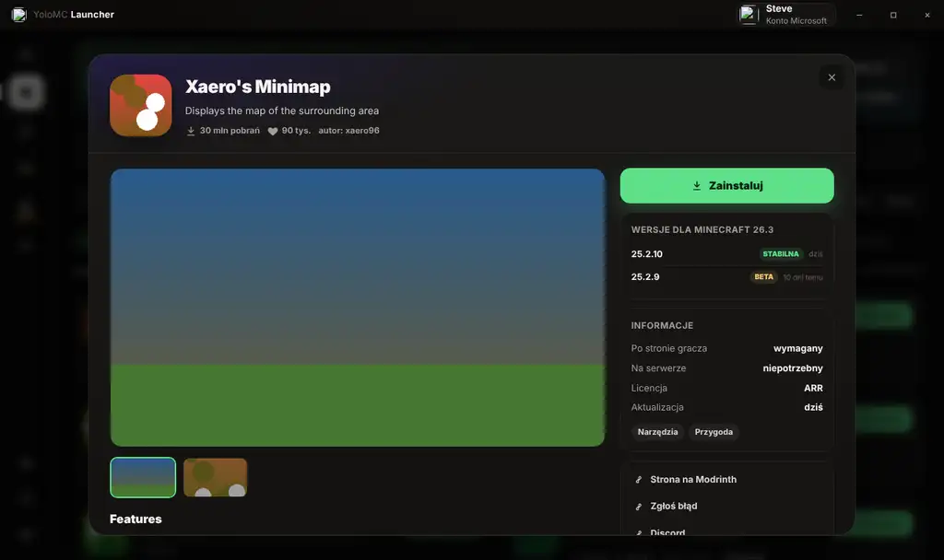Click the 'WERSJE DLA MINECRAFT 26.3' heading

tap(702, 229)
